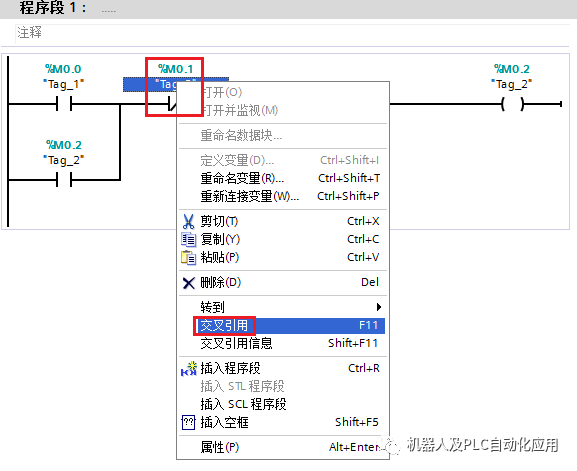Screen dimensions: 577x471
Task: Choose 插入空框 menu entry
Action: tap(282, 422)
